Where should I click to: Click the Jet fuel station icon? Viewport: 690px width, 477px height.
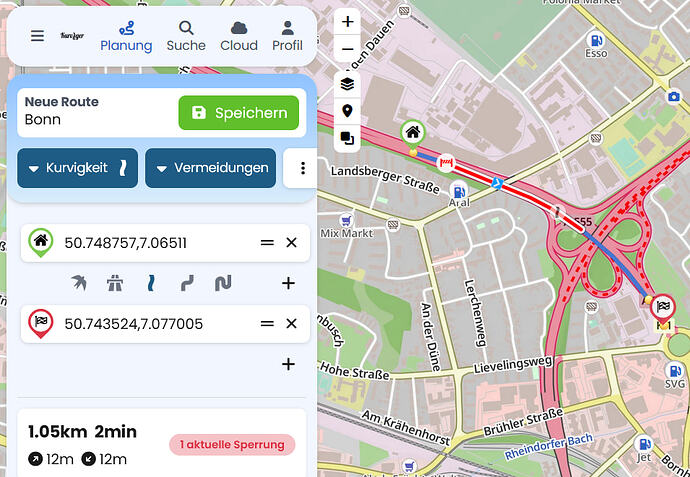pos(644,443)
